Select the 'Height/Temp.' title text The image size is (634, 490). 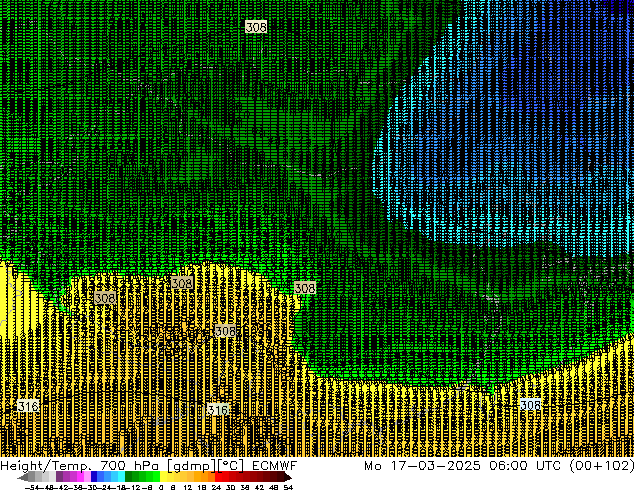click(x=44, y=466)
